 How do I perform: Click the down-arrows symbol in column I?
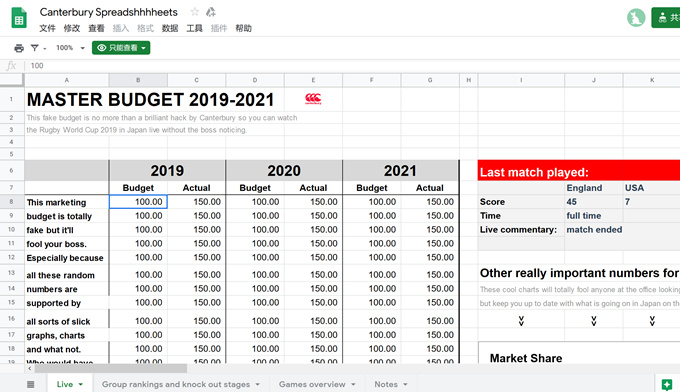(x=521, y=321)
